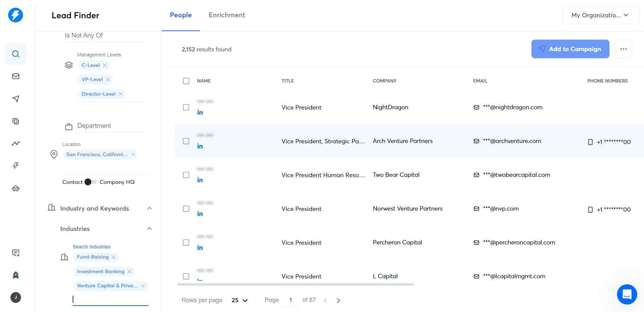Open My Organization dropdown
Viewport: 644px width, 312px height.
pyautogui.click(x=600, y=15)
